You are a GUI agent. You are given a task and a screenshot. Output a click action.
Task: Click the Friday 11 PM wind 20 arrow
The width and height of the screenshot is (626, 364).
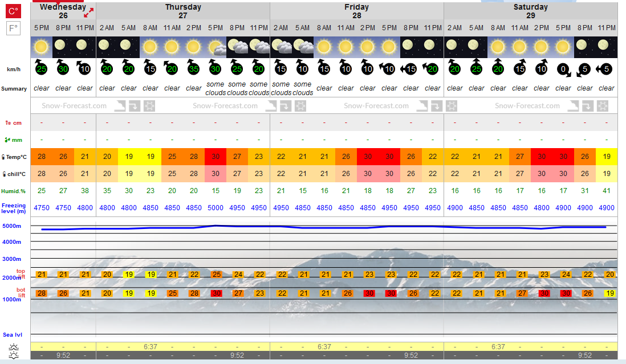pos(431,69)
